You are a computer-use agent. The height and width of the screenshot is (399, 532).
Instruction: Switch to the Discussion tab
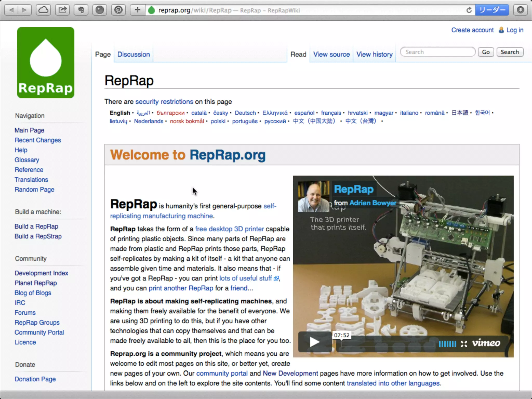tap(134, 54)
